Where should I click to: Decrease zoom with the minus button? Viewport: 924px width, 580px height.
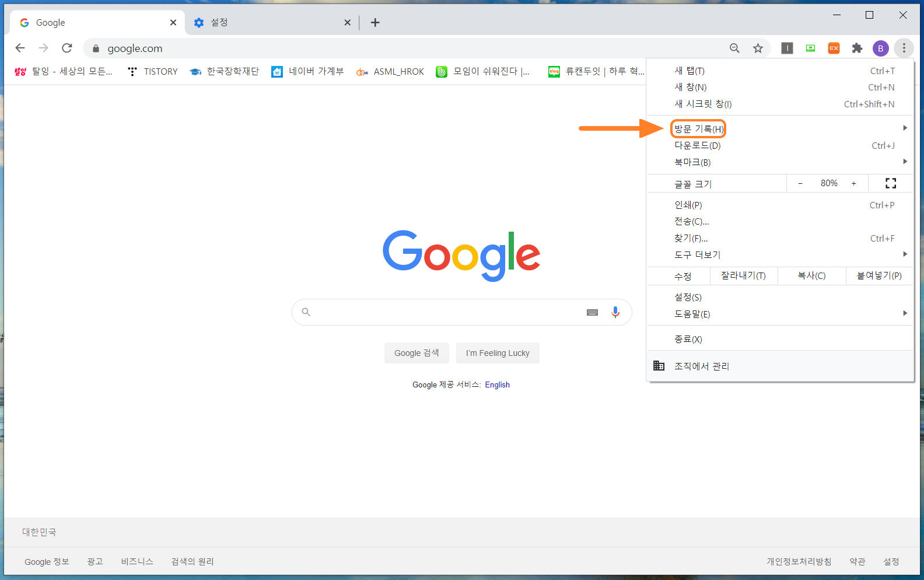point(800,183)
